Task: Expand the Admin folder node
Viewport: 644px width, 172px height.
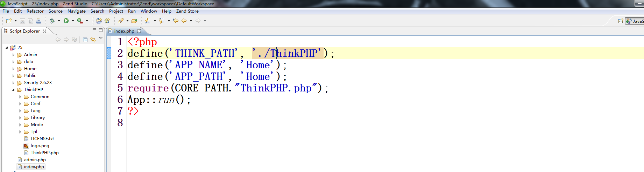Action: tap(13, 55)
